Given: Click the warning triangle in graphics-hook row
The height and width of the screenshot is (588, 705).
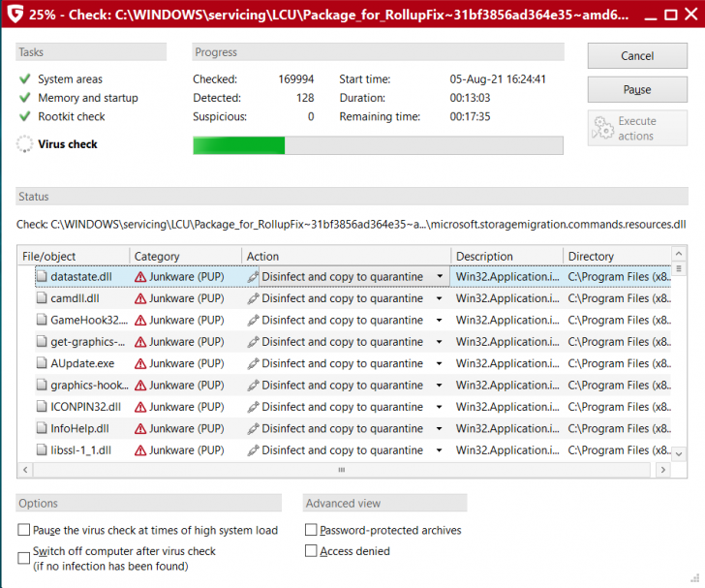Looking at the screenshot, I should pyautogui.click(x=140, y=386).
